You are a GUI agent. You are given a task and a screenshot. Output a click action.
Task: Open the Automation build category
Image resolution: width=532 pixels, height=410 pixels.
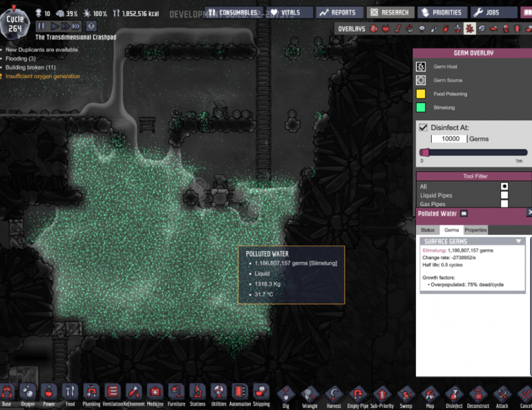[x=240, y=395]
